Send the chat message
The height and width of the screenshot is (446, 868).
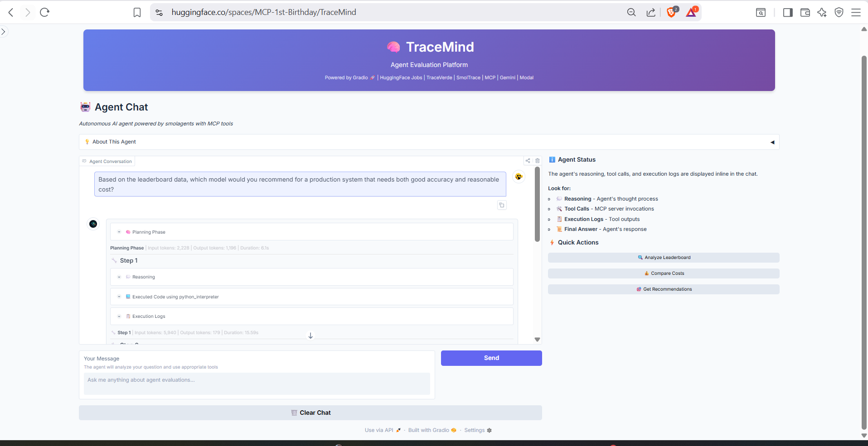491,358
